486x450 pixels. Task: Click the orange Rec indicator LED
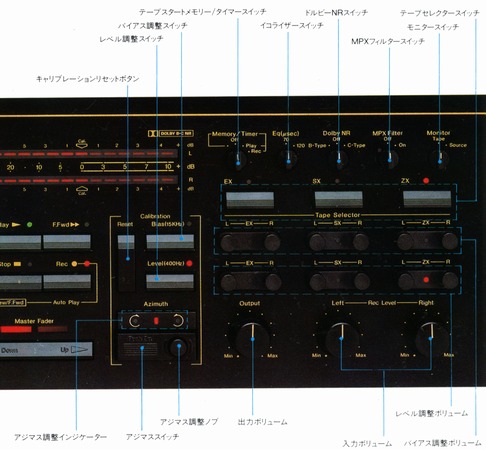[74, 264]
